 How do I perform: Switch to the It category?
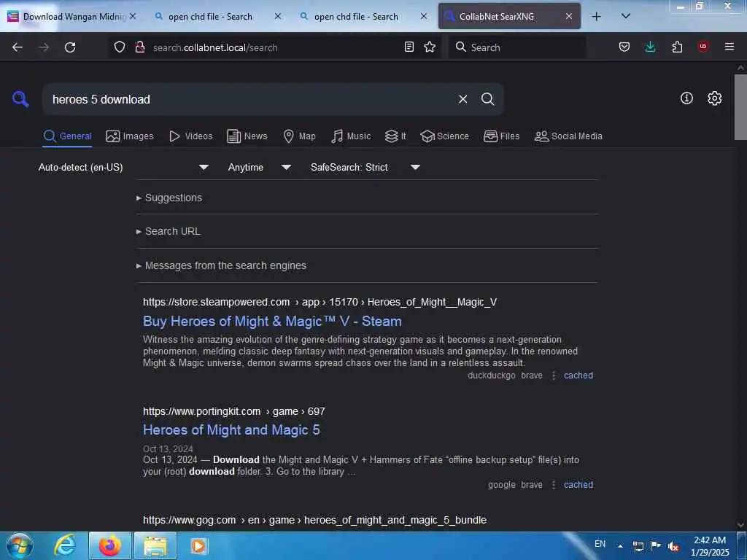coord(395,136)
